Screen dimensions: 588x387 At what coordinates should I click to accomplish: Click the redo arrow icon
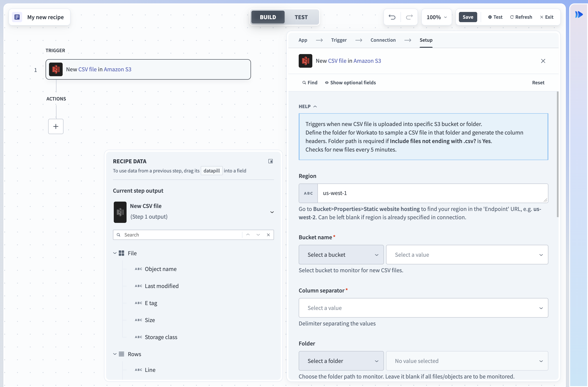(x=409, y=17)
